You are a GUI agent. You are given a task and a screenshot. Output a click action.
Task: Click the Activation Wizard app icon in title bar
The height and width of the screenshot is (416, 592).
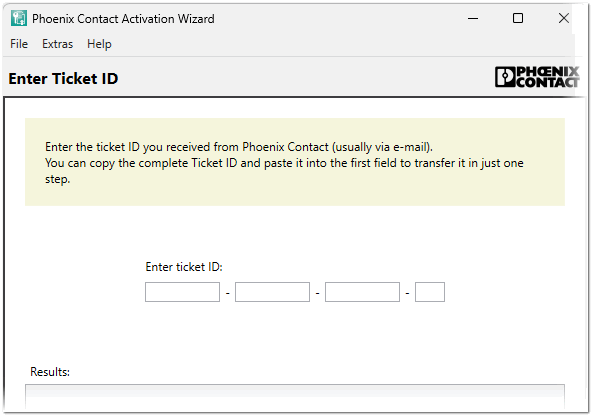18,18
